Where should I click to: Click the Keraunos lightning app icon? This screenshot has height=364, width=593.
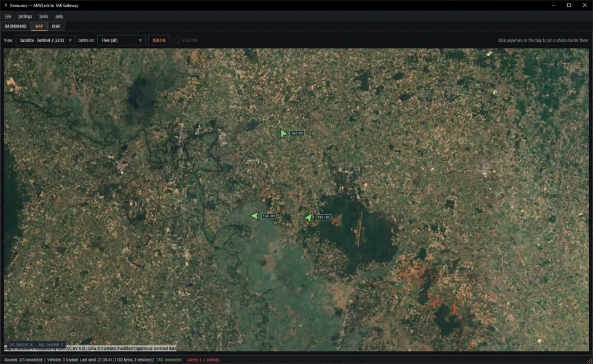(x=6, y=6)
